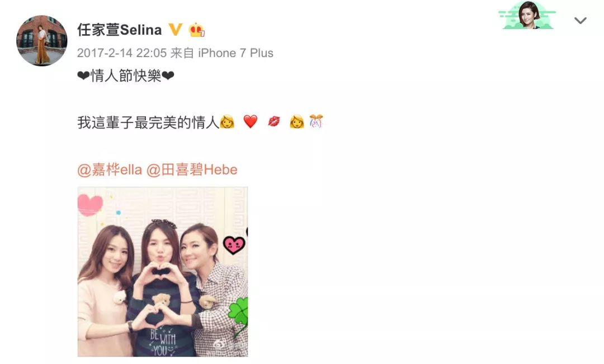Click the crown membership badge icon

point(196,30)
